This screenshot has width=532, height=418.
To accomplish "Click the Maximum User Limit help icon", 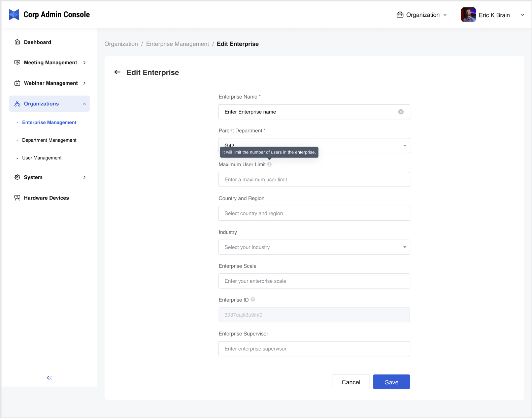I will [269, 165].
